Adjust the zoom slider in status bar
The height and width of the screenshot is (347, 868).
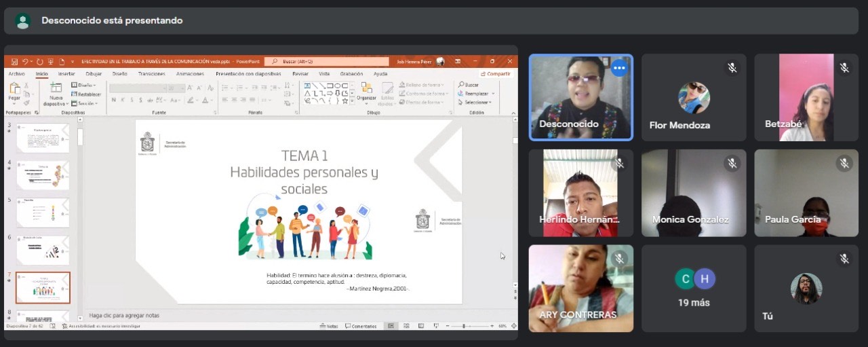[x=465, y=327]
